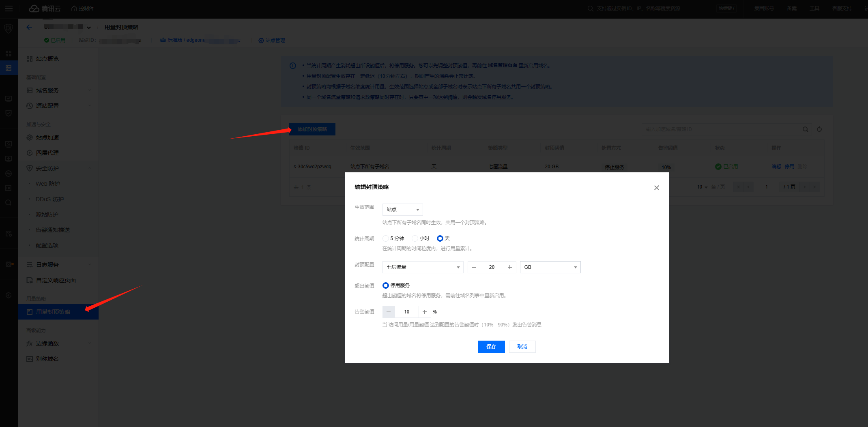
Task: Cancel the dialog with 取消
Action: tap(522, 347)
